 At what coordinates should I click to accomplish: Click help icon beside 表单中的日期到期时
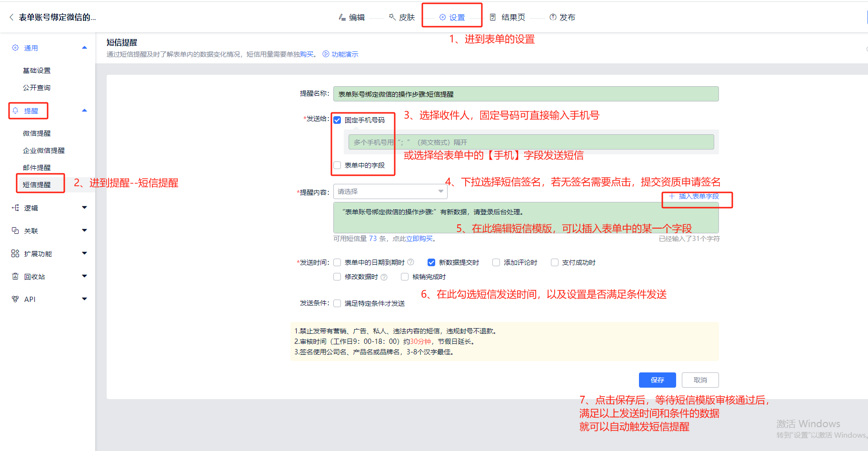coord(411,262)
